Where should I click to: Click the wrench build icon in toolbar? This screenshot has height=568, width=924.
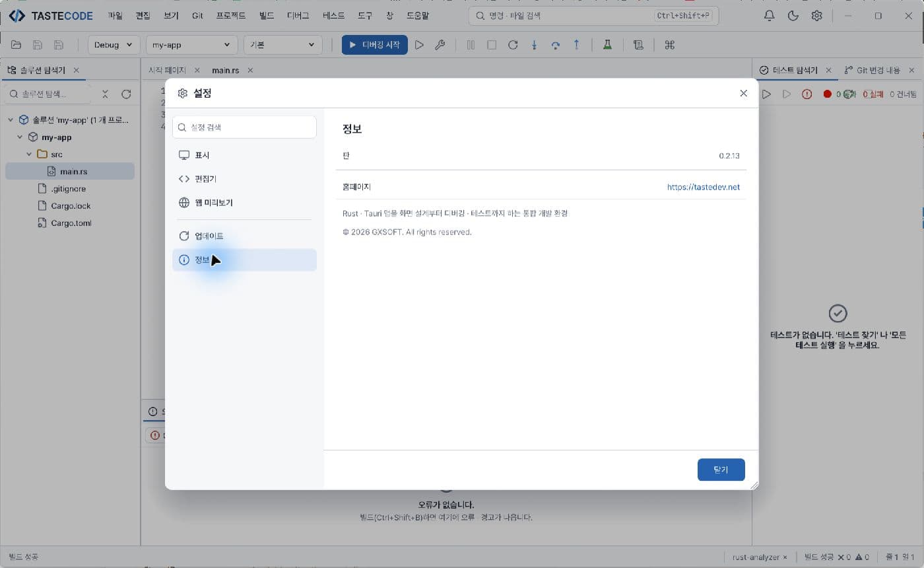point(440,45)
